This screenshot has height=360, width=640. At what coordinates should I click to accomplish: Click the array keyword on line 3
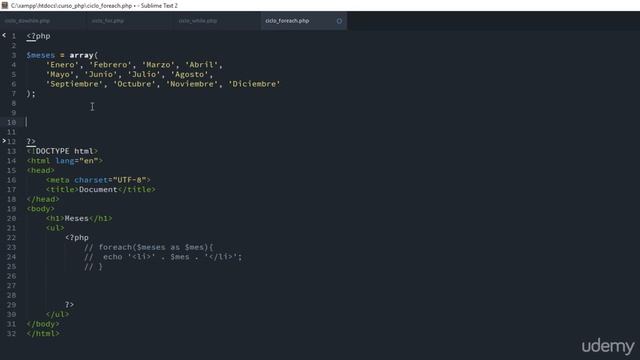[x=81, y=55]
